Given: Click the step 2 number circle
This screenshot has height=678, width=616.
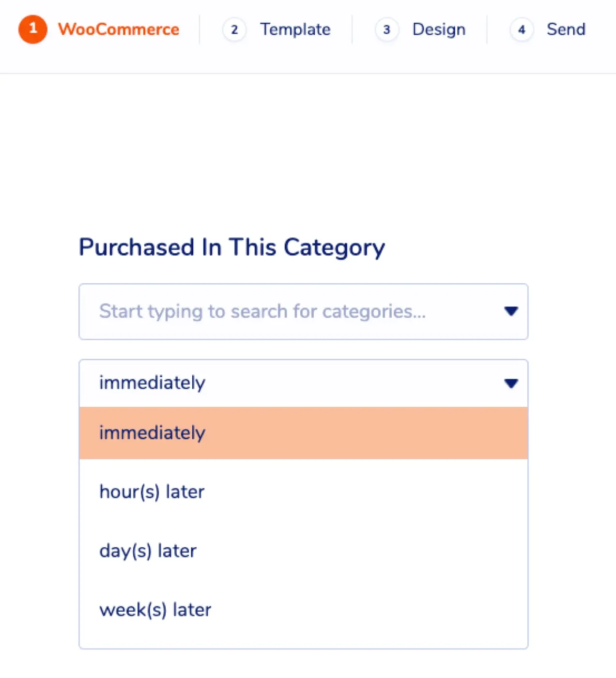Looking at the screenshot, I should [x=234, y=30].
